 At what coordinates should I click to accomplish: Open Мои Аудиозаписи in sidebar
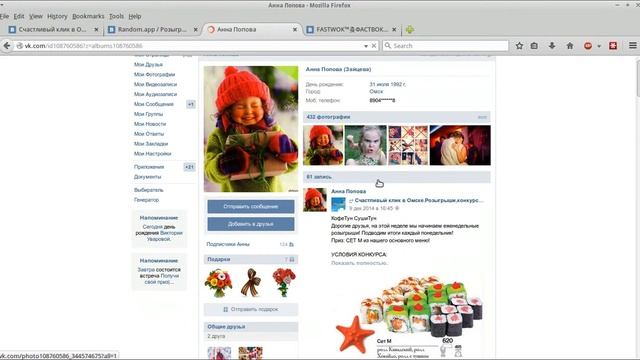tap(155, 94)
